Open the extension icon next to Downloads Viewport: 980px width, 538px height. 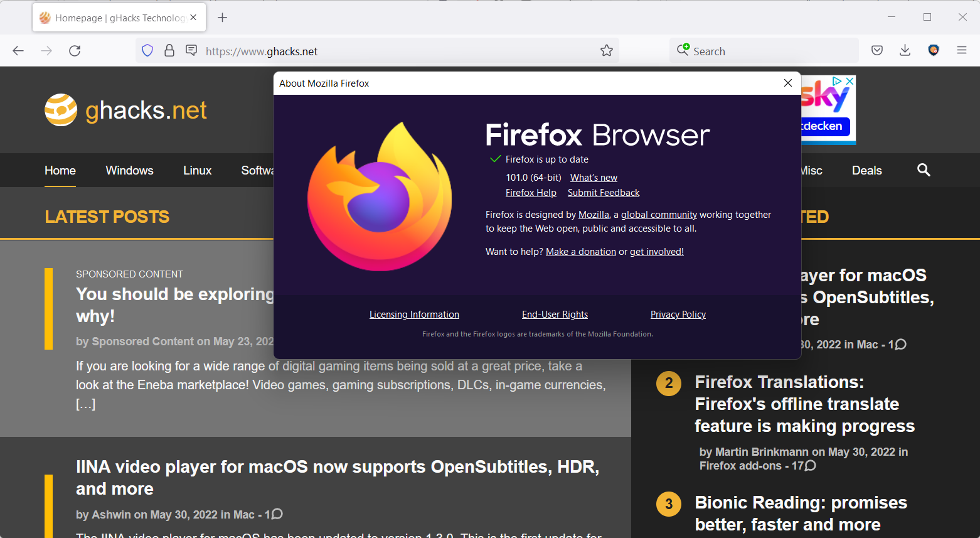pyautogui.click(x=934, y=51)
